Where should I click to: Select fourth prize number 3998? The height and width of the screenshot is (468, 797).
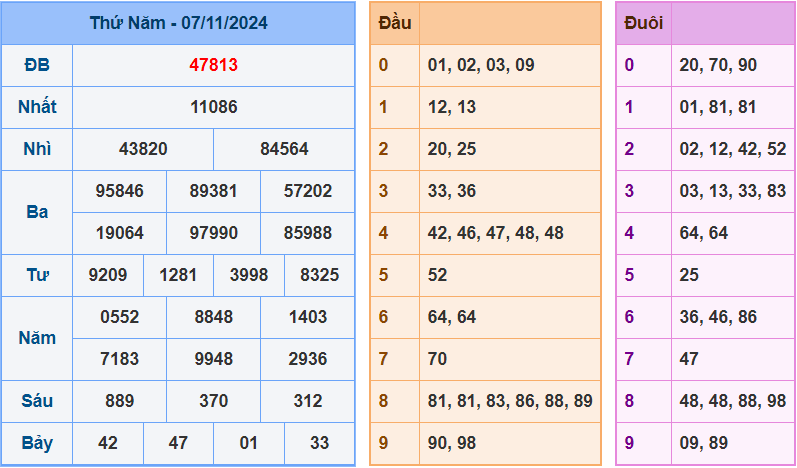coord(248,275)
